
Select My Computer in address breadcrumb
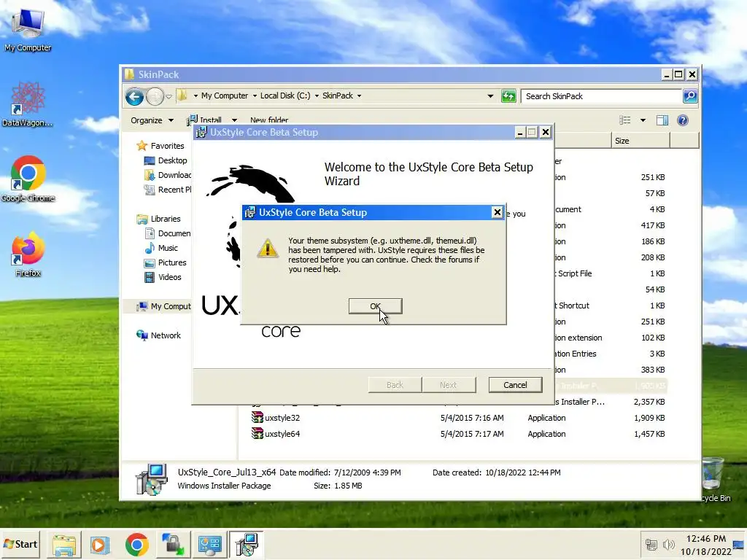pyautogui.click(x=225, y=96)
